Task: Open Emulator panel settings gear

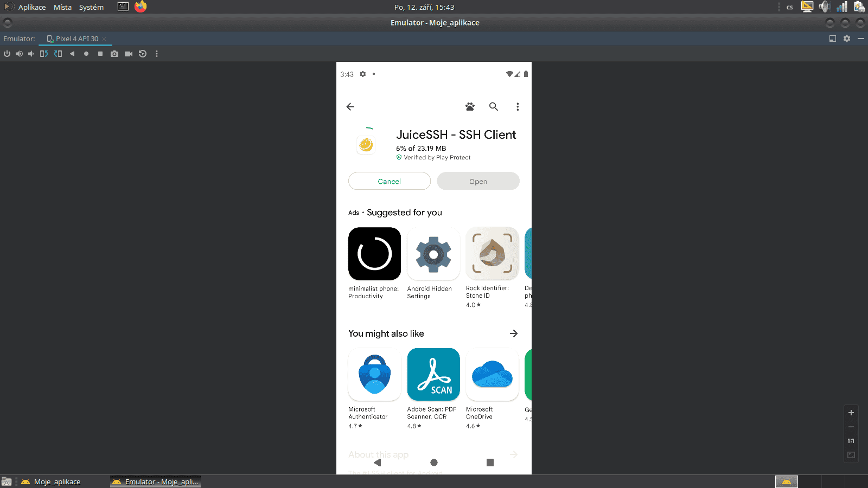Action: pos(847,38)
